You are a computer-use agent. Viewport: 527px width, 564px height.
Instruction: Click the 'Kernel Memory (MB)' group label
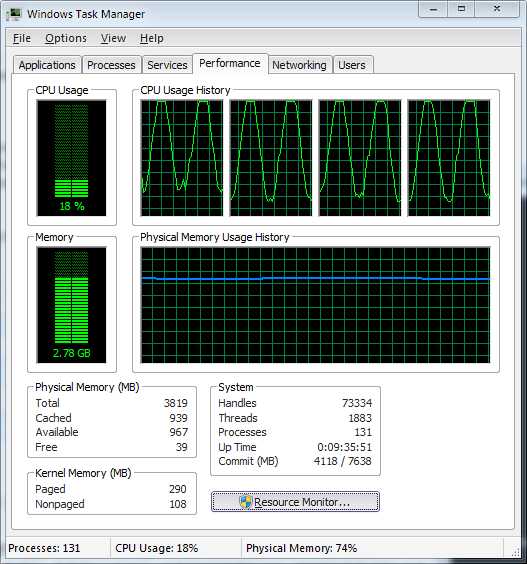pos(83,473)
